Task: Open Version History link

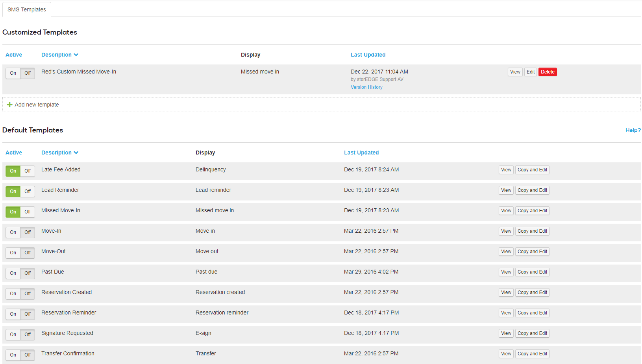Action: coord(366,87)
